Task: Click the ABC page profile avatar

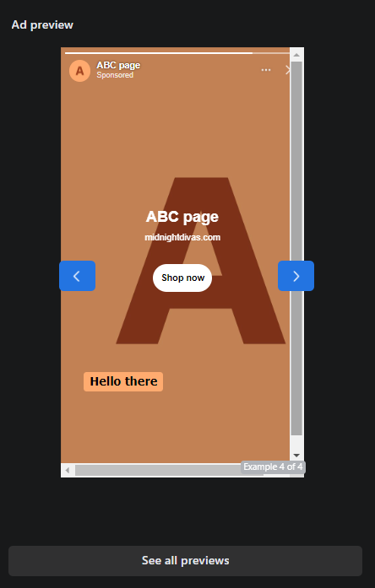Action: coord(79,71)
